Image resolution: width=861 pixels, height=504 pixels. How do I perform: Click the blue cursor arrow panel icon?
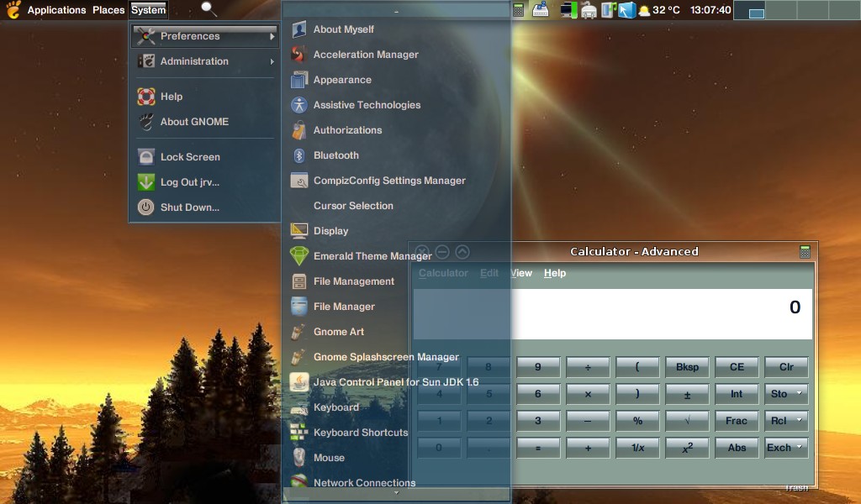point(626,10)
